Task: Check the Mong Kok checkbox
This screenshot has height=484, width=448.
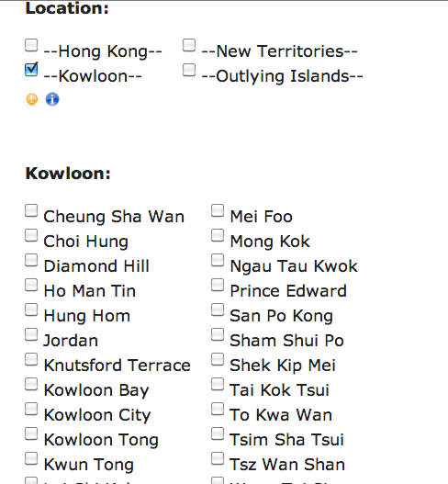Action: (218, 235)
